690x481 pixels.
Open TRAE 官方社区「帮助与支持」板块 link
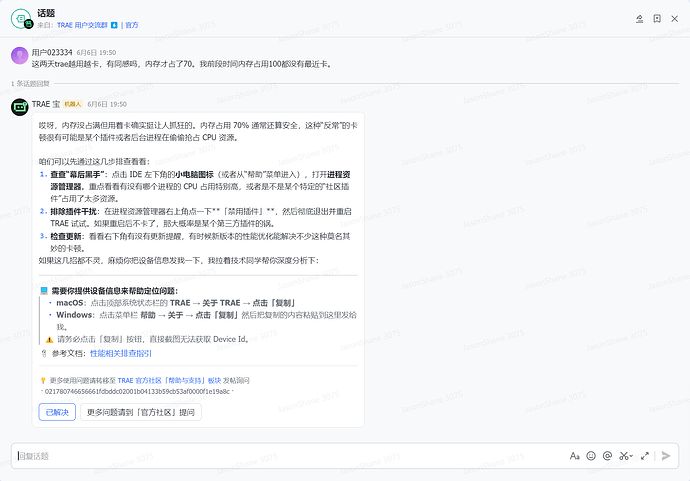point(169,381)
